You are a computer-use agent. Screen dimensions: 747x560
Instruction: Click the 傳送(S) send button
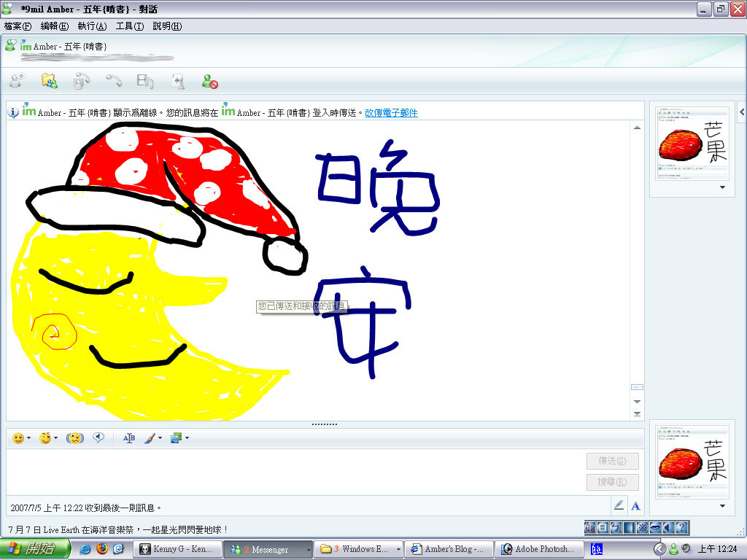click(612, 461)
